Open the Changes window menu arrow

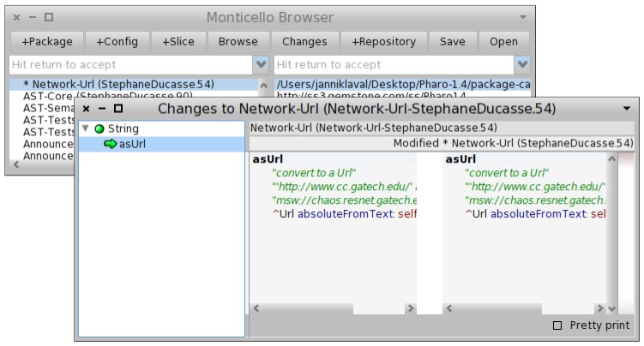pyautogui.click(x=626, y=109)
